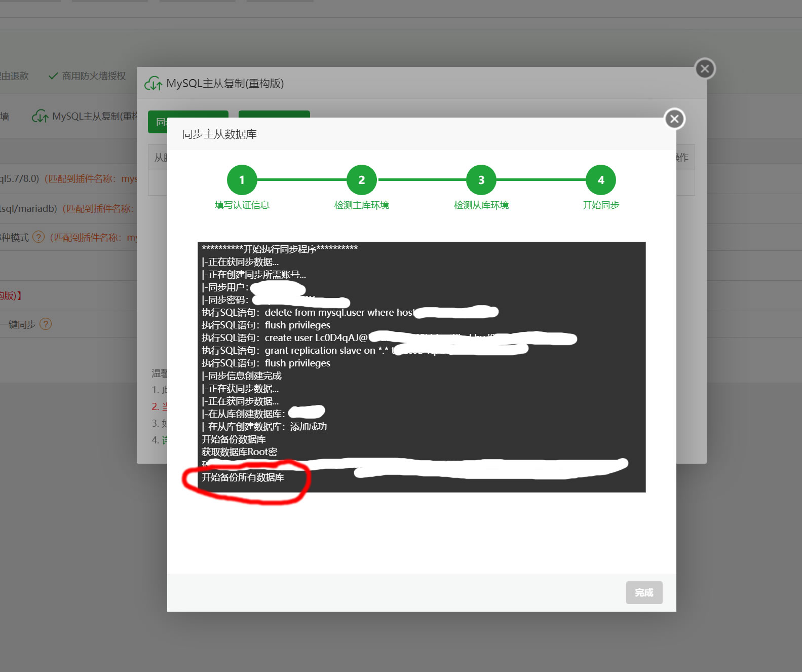Viewport: 802px width, 672px height.
Task: Select step 1 circle 填写认证信息
Action: [242, 180]
